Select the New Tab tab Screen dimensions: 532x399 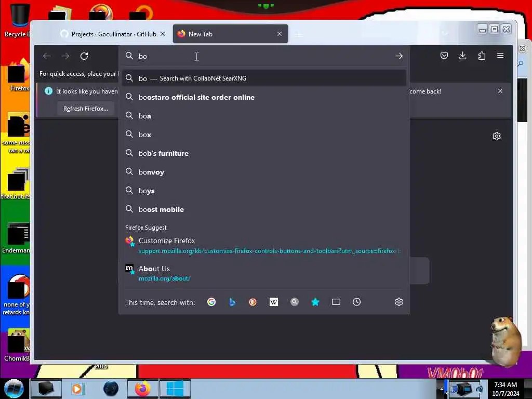[230, 34]
